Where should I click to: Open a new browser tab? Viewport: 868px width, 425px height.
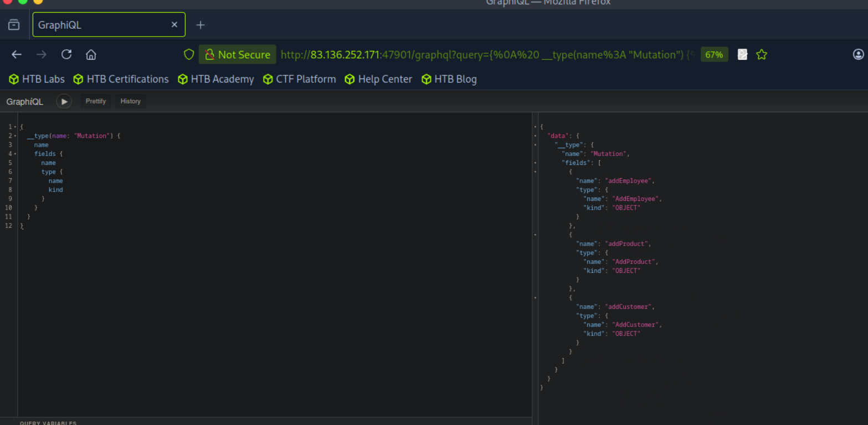coord(201,25)
